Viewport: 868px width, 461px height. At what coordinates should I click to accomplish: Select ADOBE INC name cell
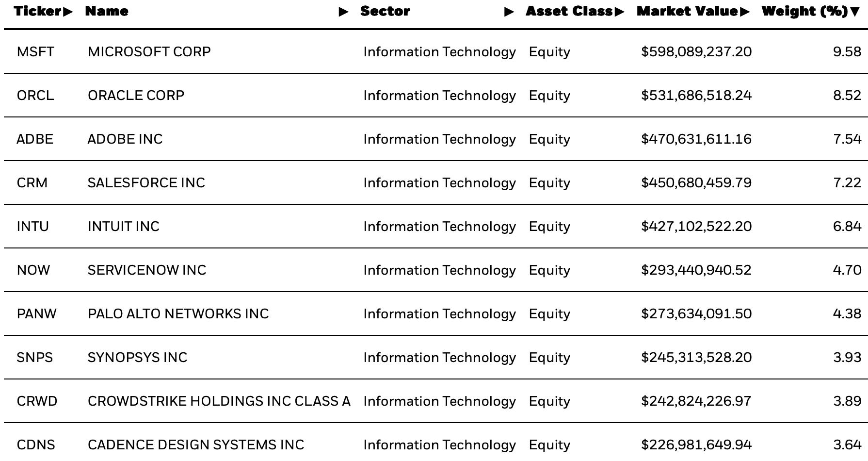click(125, 139)
